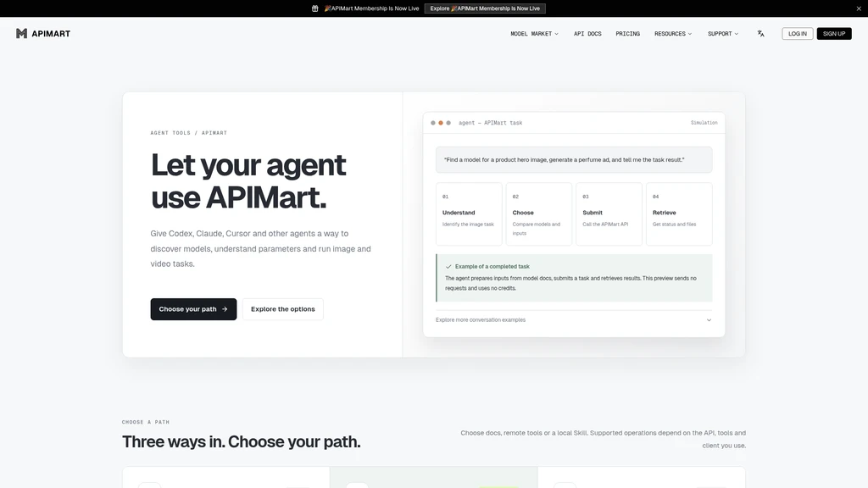
Task: Open the language translate icon
Action: 760,34
